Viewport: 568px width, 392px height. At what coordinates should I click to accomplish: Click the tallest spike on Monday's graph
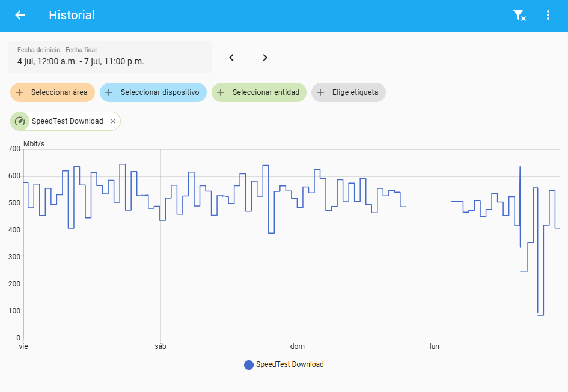[x=520, y=167]
